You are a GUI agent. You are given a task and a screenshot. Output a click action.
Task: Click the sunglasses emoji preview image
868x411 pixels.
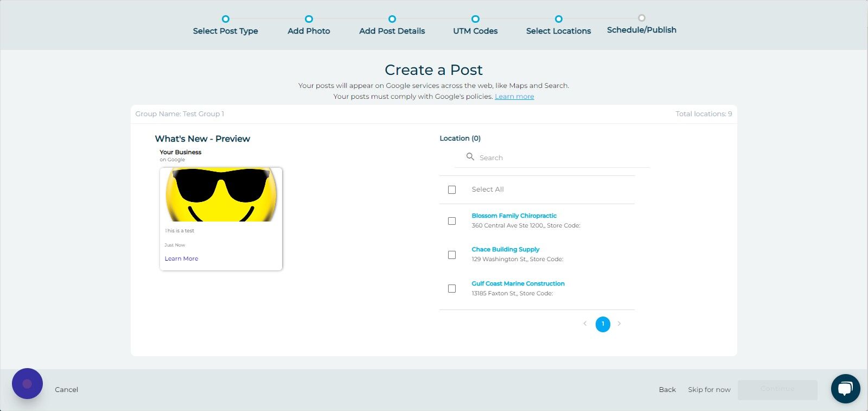[x=221, y=194]
